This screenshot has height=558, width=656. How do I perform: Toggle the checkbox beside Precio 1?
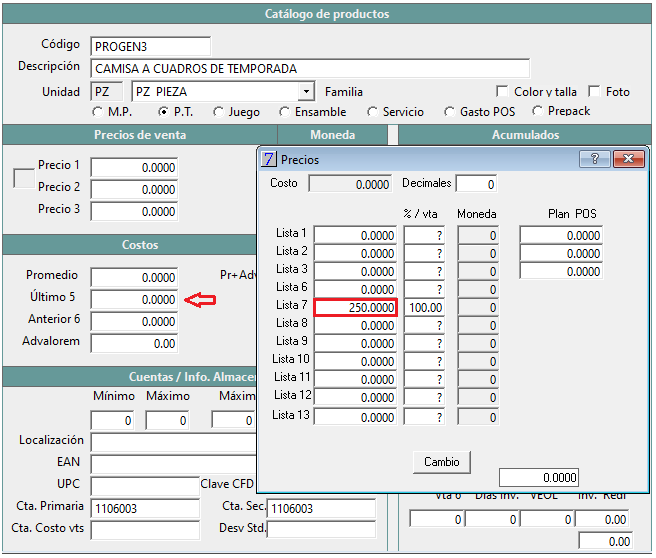coord(24,178)
